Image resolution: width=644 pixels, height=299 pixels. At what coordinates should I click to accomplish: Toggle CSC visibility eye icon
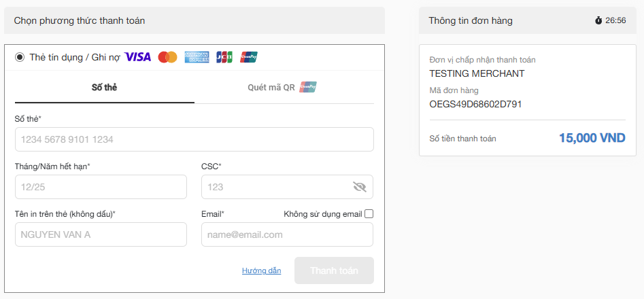[360, 187]
